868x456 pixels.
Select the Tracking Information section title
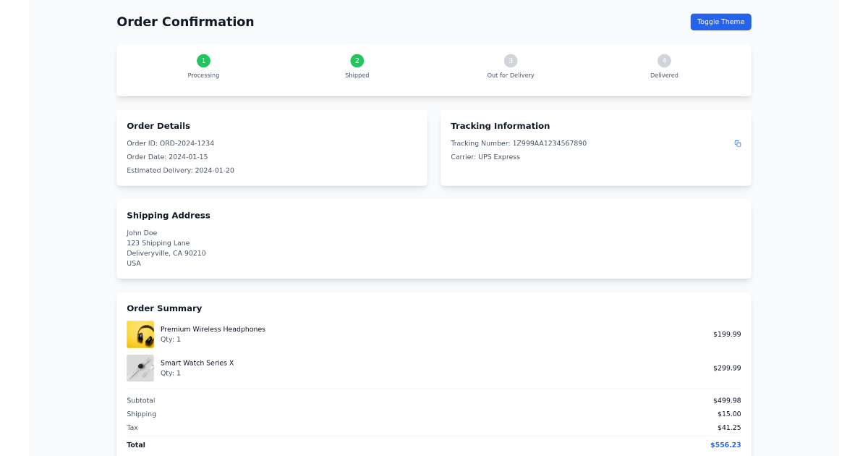pos(500,125)
